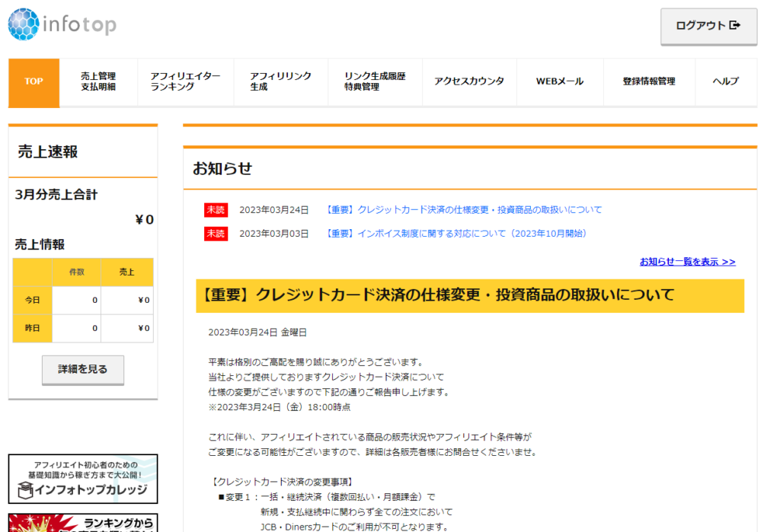Click the red 未読 badge on first announcement
Image resolution: width=780 pixels, height=532 pixels.
click(216, 209)
